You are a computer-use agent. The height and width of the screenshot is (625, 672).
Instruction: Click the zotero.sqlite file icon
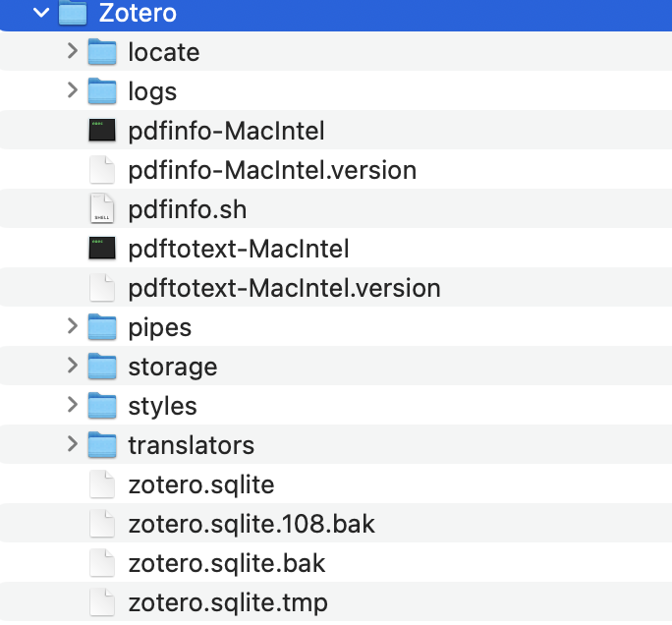[x=102, y=484]
